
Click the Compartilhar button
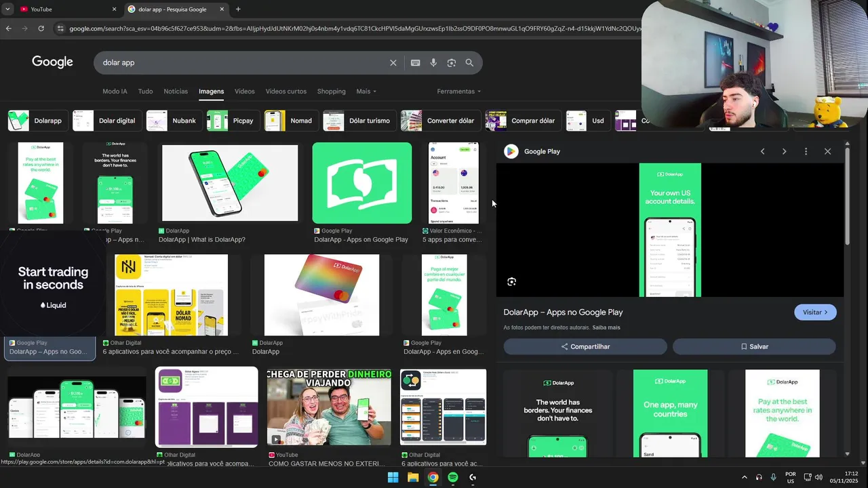(x=585, y=346)
